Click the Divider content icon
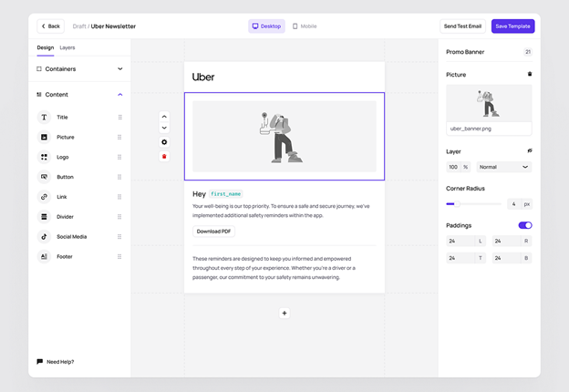569x392 pixels. [x=44, y=217]
